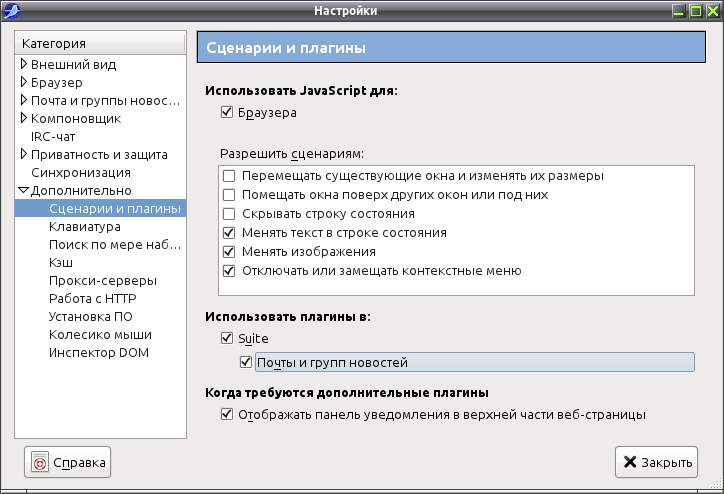The image size is (724, 494).
Task: Select Колесико мыши settings
Action: [x=100, y=335]
